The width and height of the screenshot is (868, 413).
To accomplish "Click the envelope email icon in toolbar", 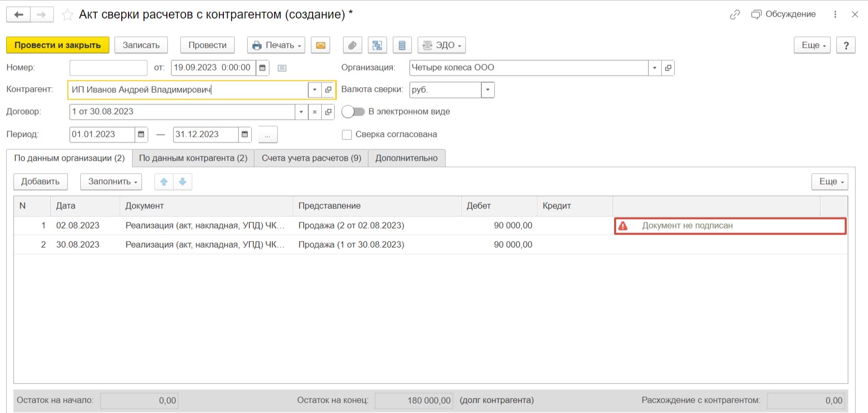I will (x=321, y=45).
